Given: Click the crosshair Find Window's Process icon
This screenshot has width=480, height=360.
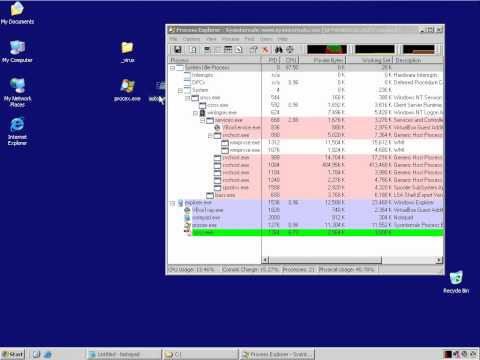Looking at the screenshot, I should coord(290,50).
